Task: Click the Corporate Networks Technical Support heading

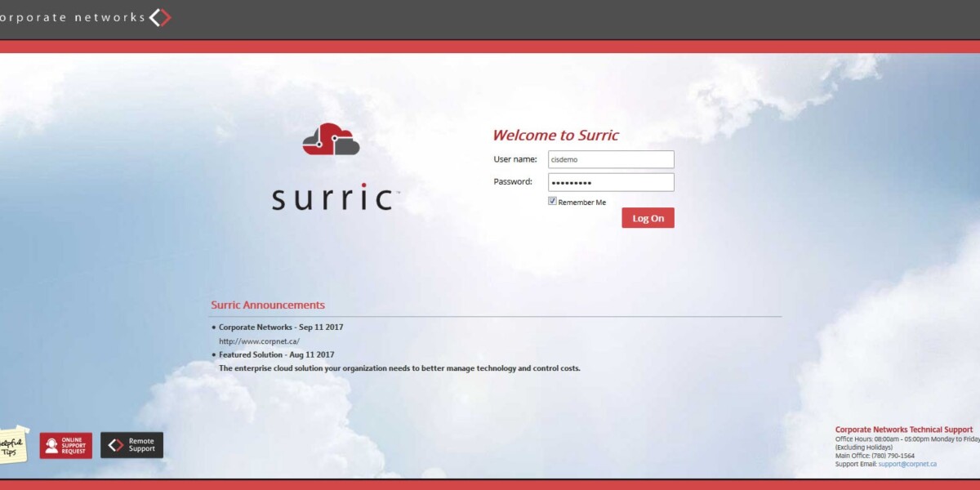Action: click(x=903, y=430)
